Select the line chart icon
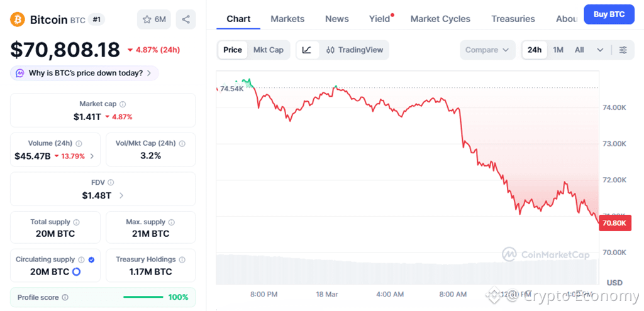This screenshot has height=311, width=644. (x=306, y=50)
